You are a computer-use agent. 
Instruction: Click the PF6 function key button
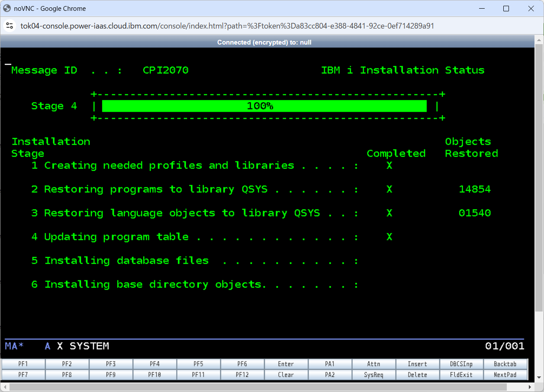pyautogui.click(x=242, y=364)
